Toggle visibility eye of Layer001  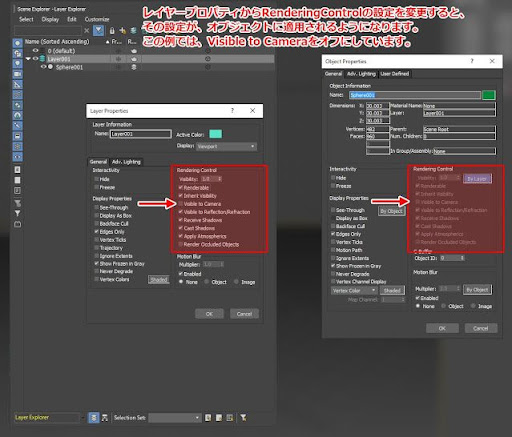coord(35,59)
